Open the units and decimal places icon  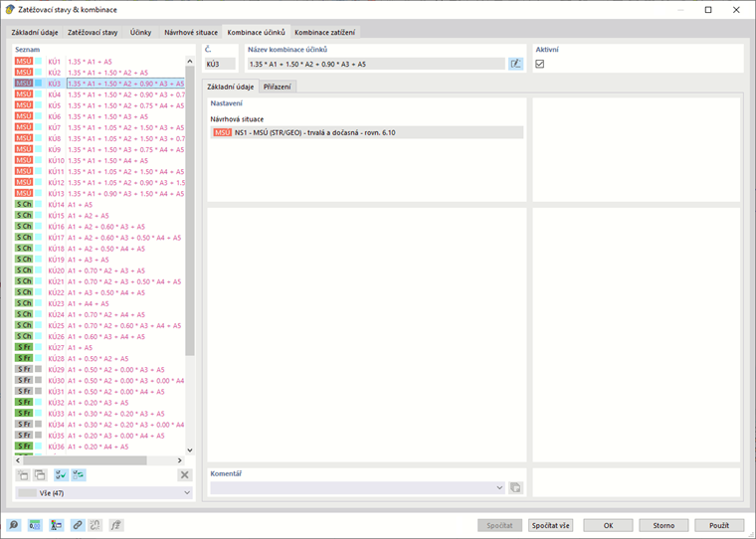coord(35,525)
